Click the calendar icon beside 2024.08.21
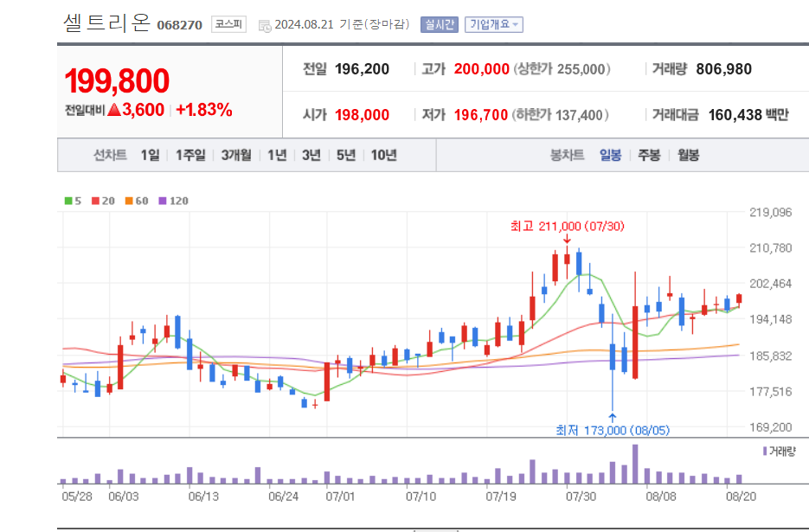 point(265,25)
